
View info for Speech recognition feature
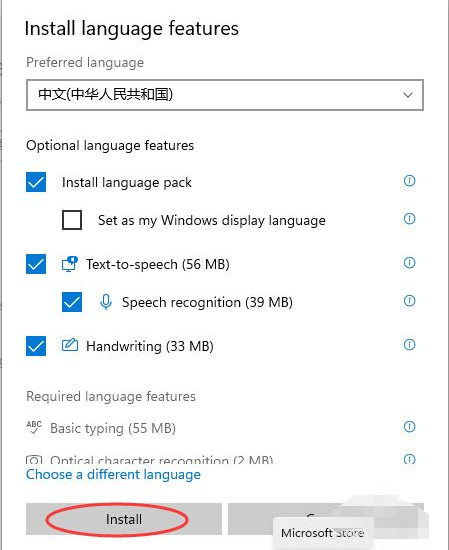point(409,301)
